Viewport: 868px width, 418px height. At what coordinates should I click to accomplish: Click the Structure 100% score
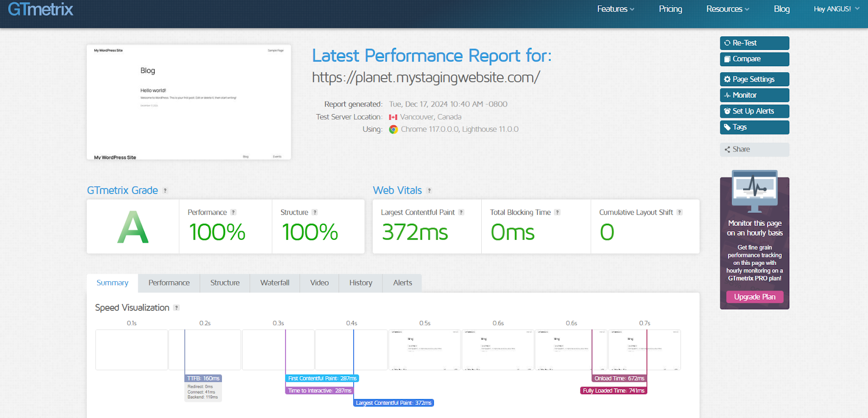pos(310,232)
